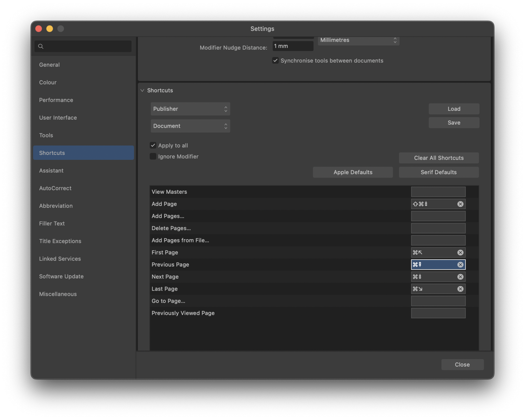
Task: Clear the Last Page shortcut
Action: [x=460, y=289]
